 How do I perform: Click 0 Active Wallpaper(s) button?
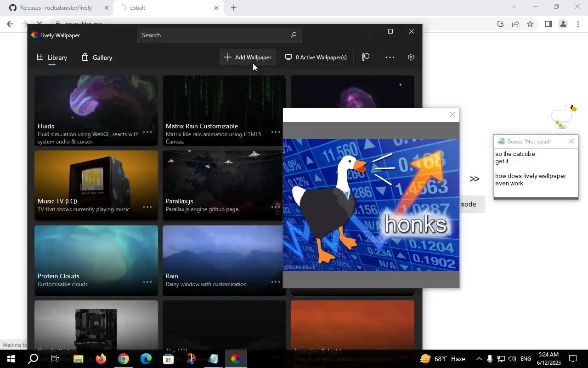(x=316, y=57)
